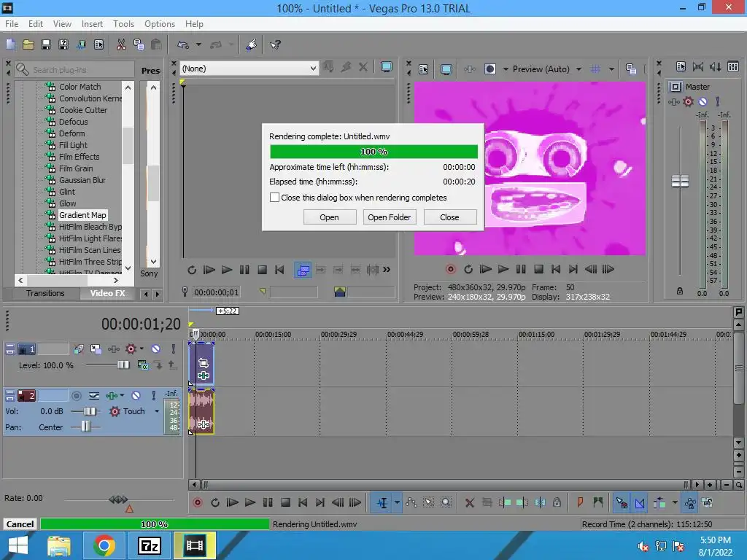This screenshot has height=560, width=747.
Task: Click Cancel button in status bar
Action: coord(20,524)
